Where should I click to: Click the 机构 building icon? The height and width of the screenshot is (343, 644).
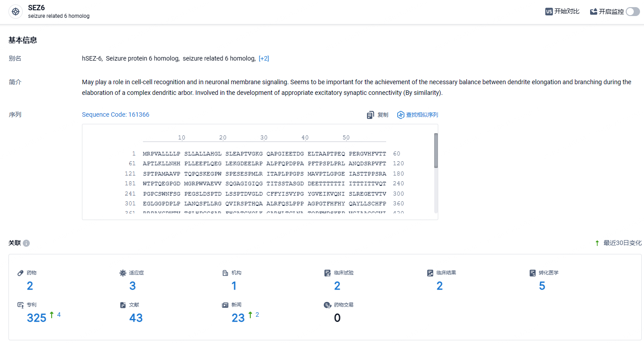click(225, 273)
